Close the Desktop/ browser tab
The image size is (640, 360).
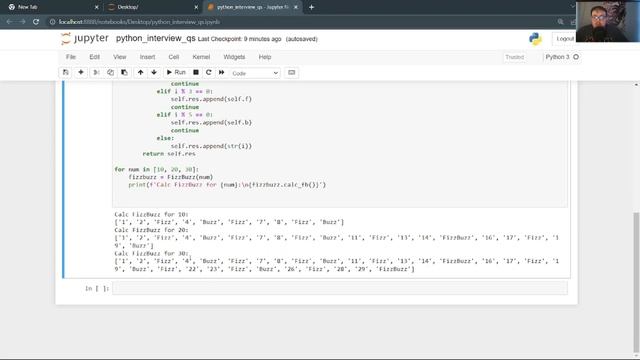196,7
